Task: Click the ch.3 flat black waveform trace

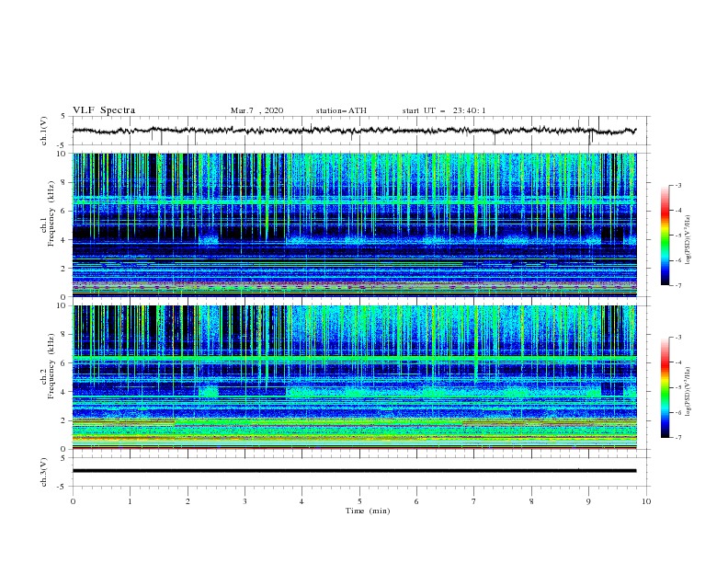Action: click(x=355, y=471)
